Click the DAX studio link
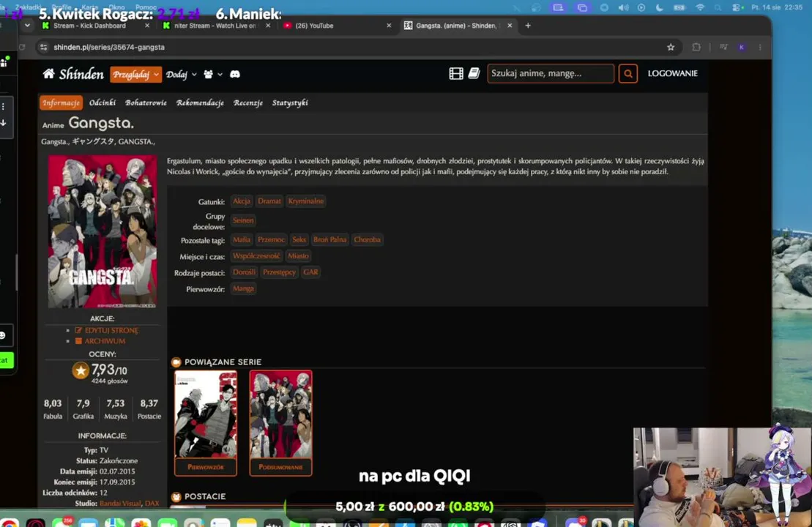812x527 pixels. [x=152, y=503]
